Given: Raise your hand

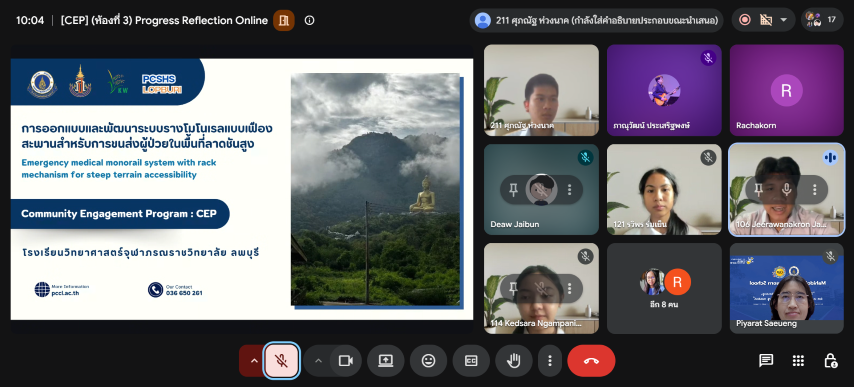Looking at the screenshot, I should click(514, 361).
